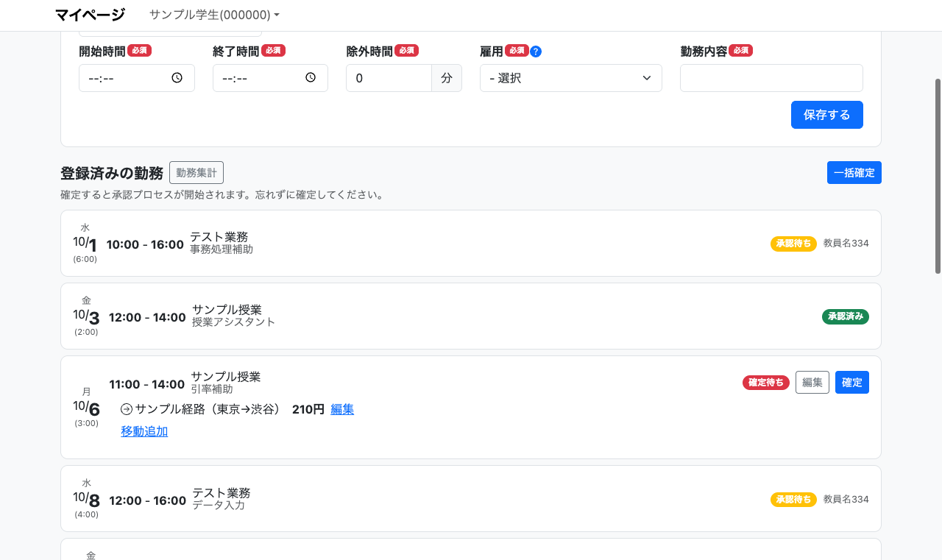
Task: Expand the サンプル学生(000000) user menu
Action: [x=214, y=15]
